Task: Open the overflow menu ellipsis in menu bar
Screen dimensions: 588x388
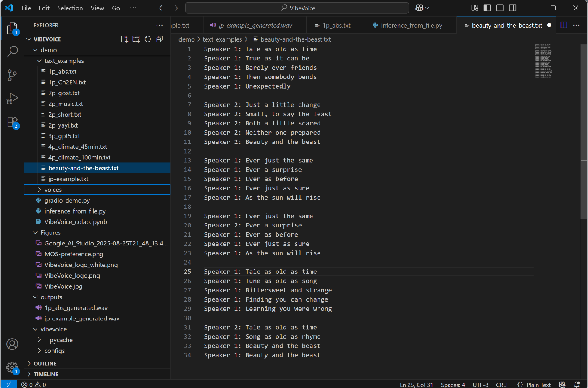Action: pos(133,8)
